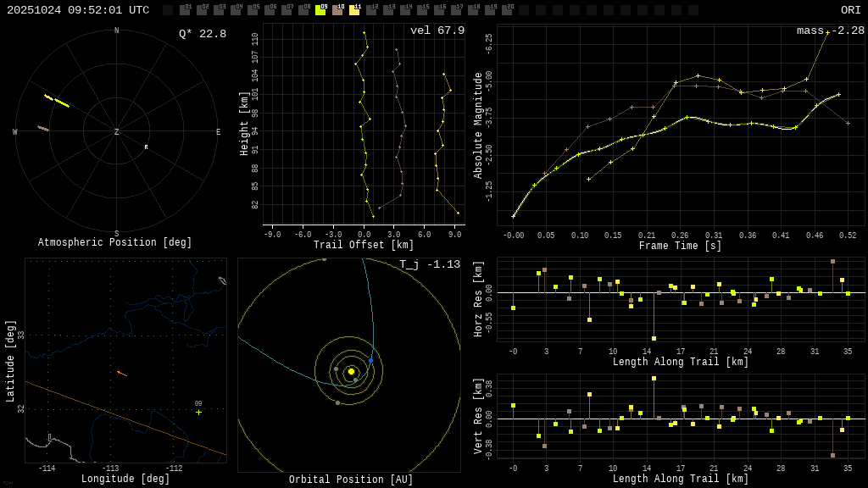Viewport: 868px width, 488px height.
Task: Click the vel 67.9 velocity readout
Action: [x=437, y=30]
